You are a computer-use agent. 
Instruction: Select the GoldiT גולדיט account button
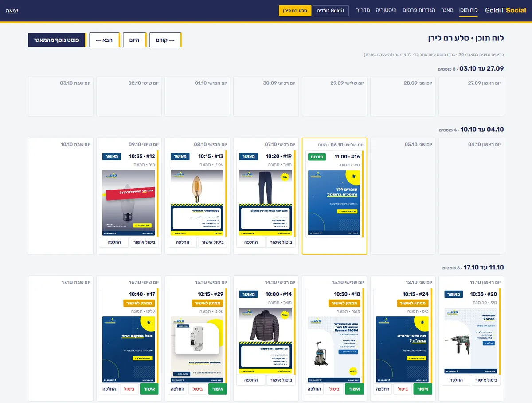click(331, 11)
